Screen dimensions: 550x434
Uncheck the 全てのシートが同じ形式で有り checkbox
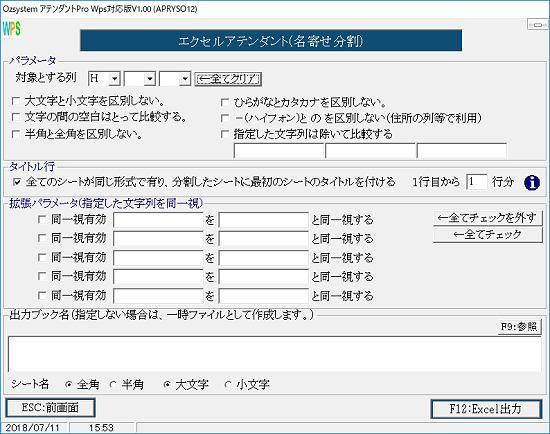17,182
